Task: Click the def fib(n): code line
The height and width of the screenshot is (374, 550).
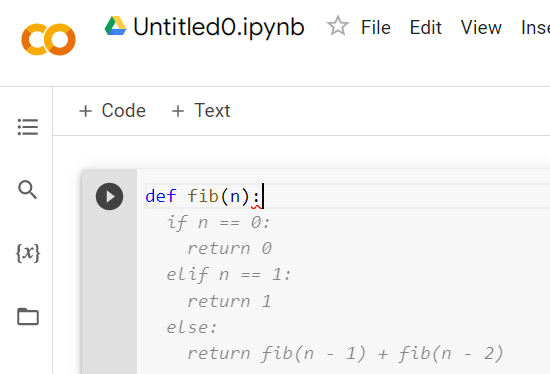Action: tap(203, 196)
